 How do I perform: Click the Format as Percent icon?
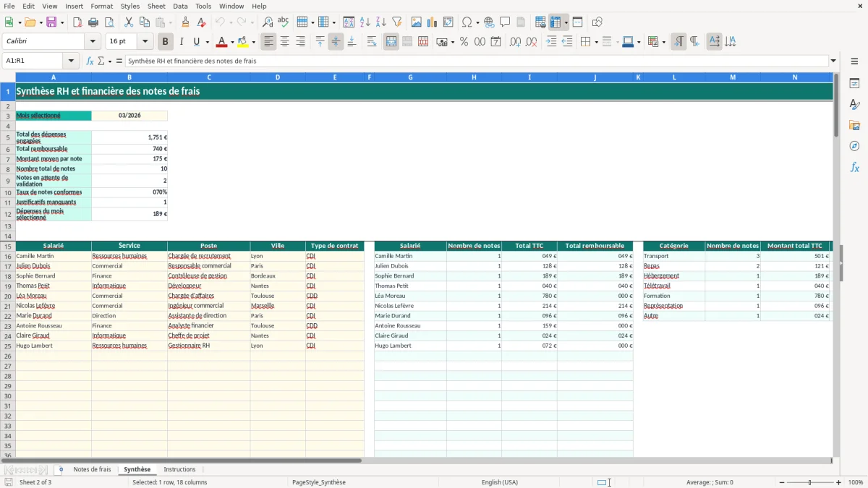click(464, 42)
